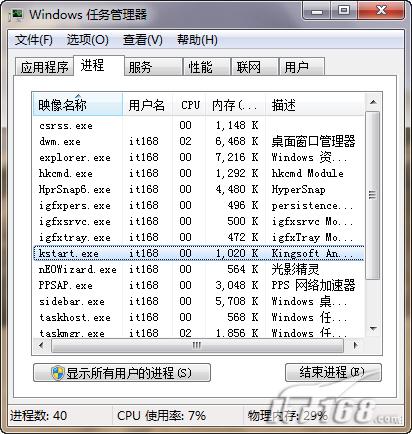Open the 选项(O) menu
This screenshot has height=434, width=412.
[88, 40]
